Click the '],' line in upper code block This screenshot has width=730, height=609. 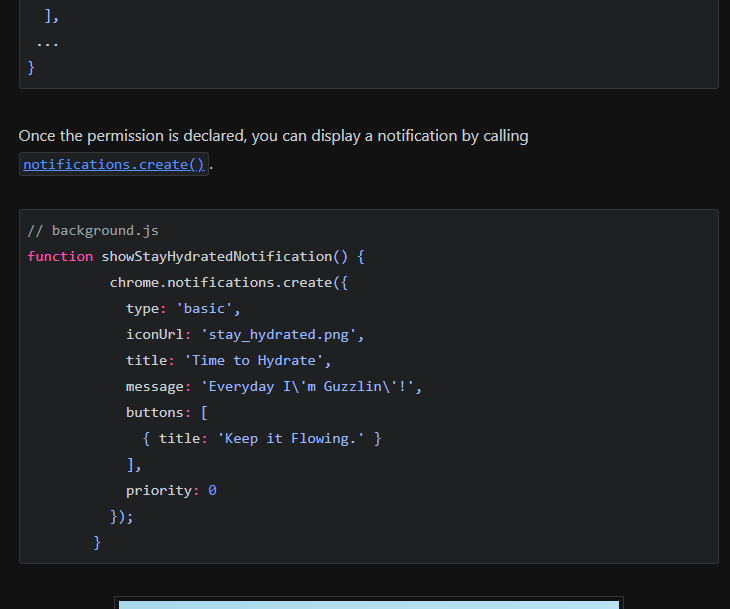tap(51, 17)
